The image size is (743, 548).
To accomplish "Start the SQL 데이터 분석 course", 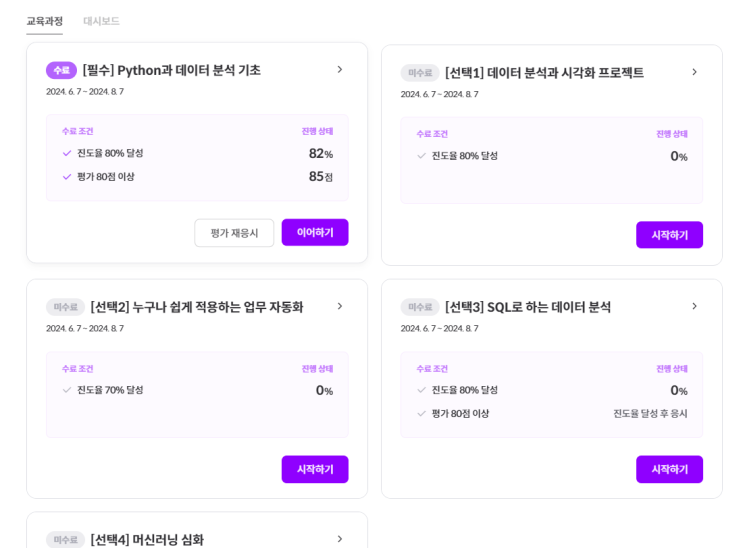I will (x=669, y=469).
